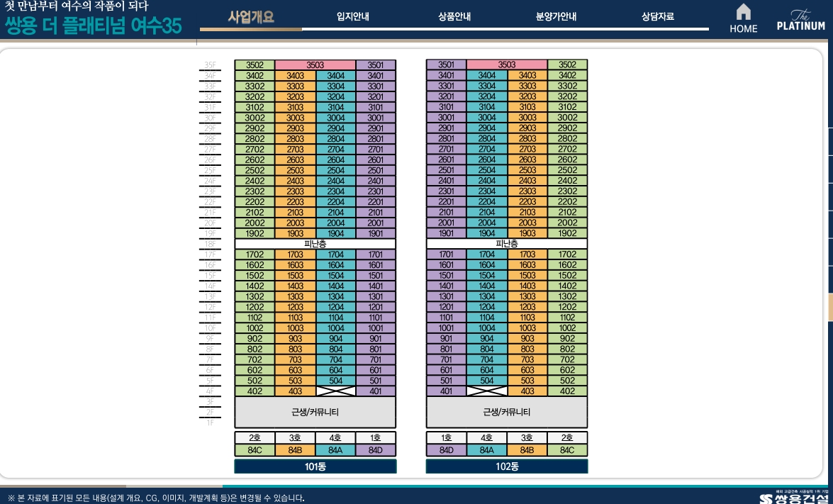833x504 pixels.
Task: Click unit 3404 in 102동
Action: pos(486,75)
